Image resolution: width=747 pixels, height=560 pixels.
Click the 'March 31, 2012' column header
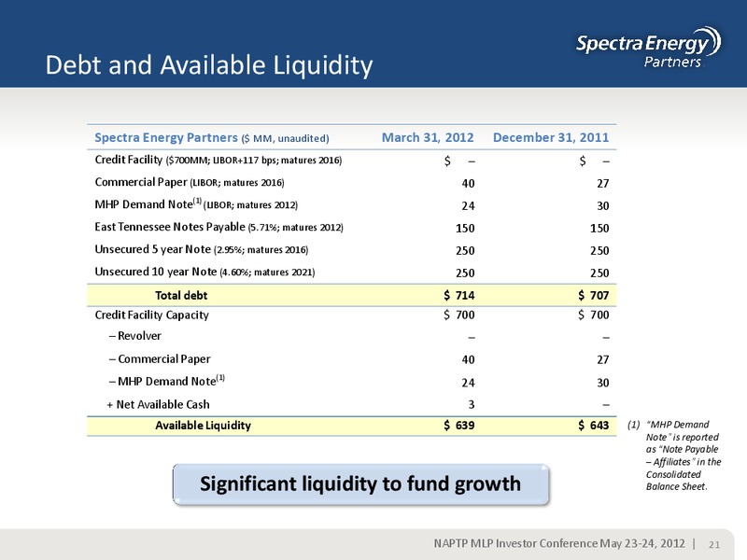(x=428, y=137)
